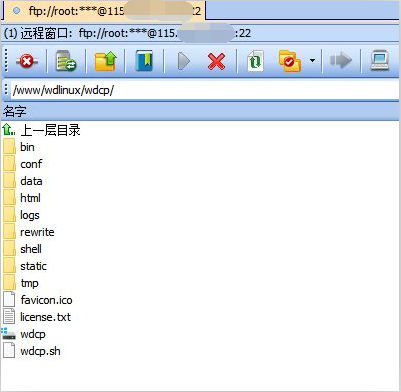
Task: Click the grey play transfer icon
Action: coord(184,61)
